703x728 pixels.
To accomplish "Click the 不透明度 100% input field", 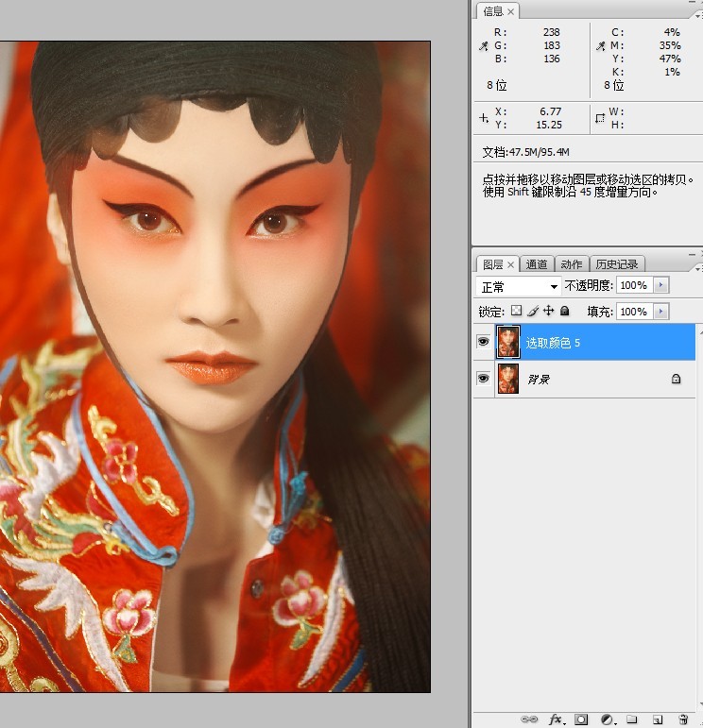I will pyautogui.click(x=634, y=285).
